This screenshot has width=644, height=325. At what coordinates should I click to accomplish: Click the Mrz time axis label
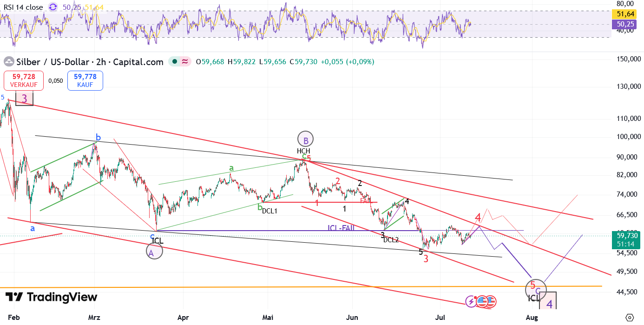94,318
